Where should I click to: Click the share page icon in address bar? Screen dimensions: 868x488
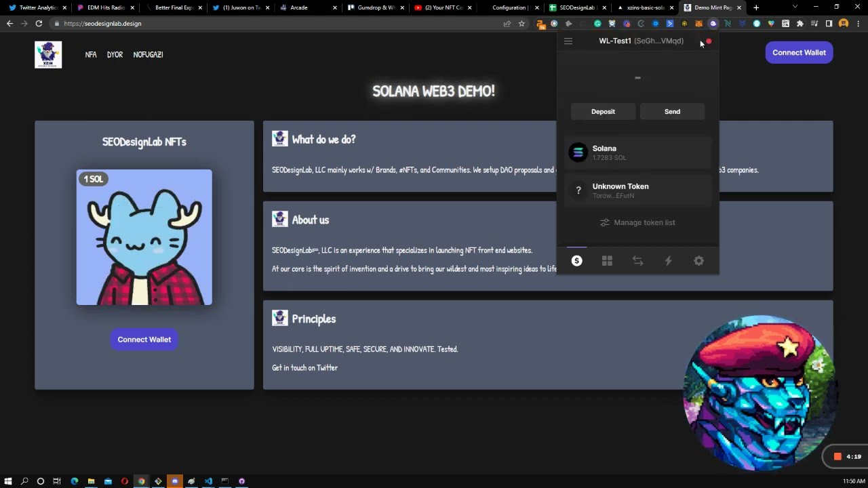507,24
